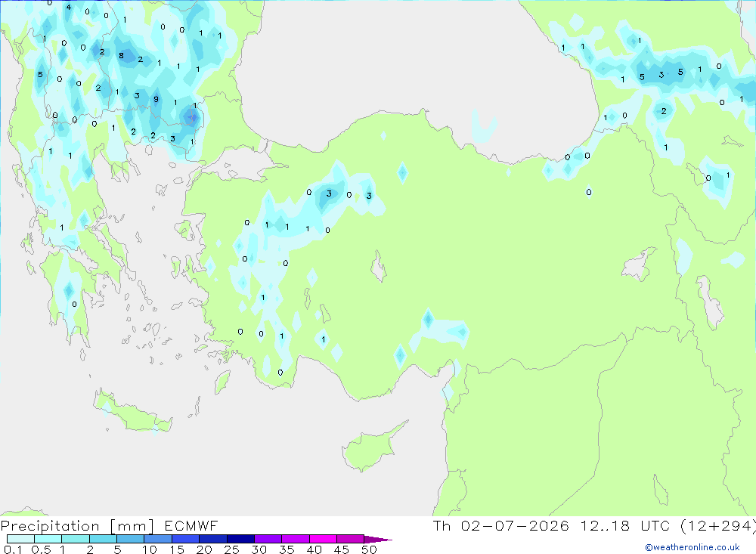756x554 pixels.
Task: Click the "(12+294)" forecast offset text
Action: pos(718,526)
